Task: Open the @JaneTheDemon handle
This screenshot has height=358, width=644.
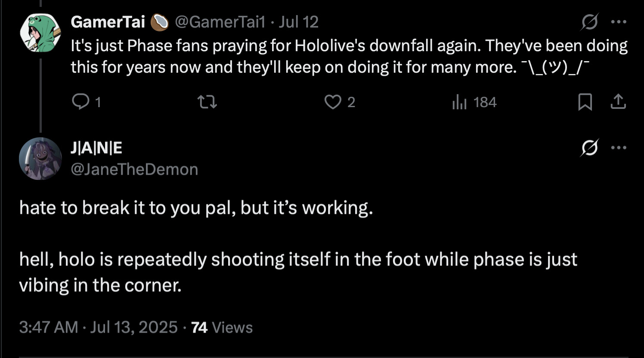Action: click(134, 169)
